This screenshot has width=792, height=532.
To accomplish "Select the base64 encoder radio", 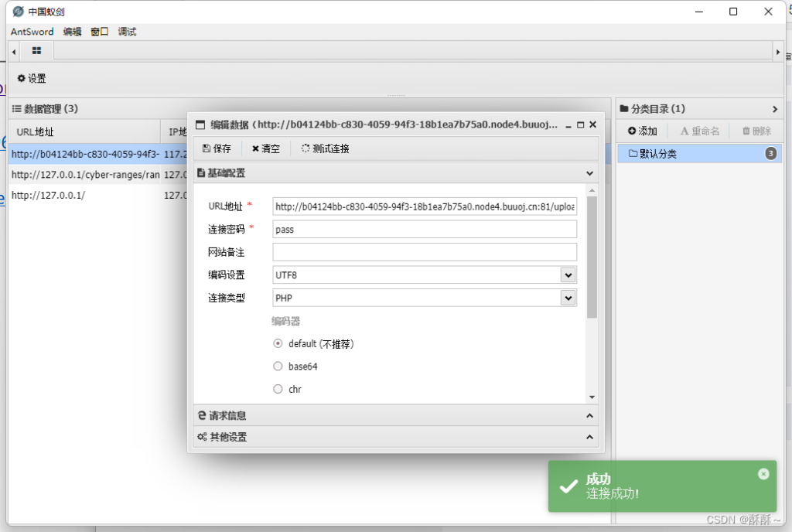I will pos(278,366).
